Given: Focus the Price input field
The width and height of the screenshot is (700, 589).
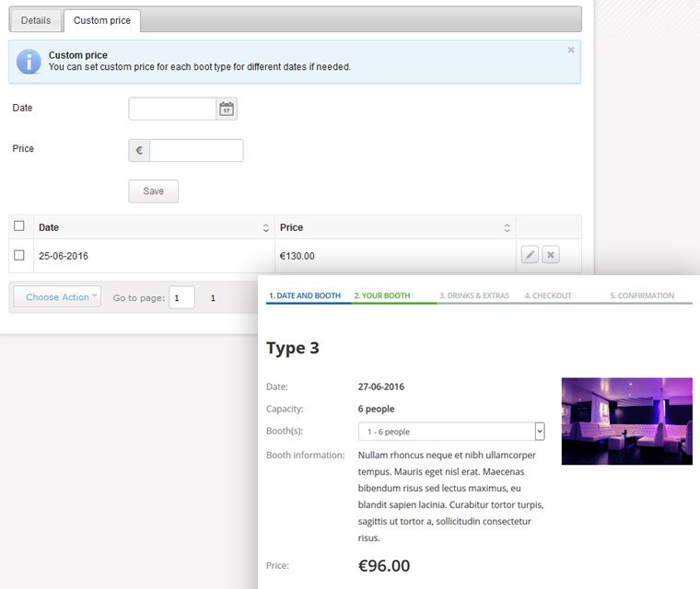Looking at the screenshot, I should (196, 150).
